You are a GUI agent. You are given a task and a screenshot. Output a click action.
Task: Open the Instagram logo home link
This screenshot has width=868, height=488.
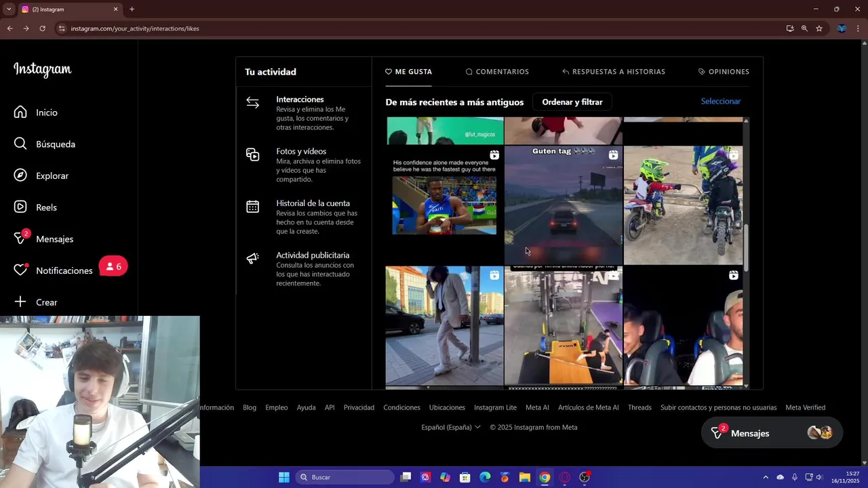point(42,70)
